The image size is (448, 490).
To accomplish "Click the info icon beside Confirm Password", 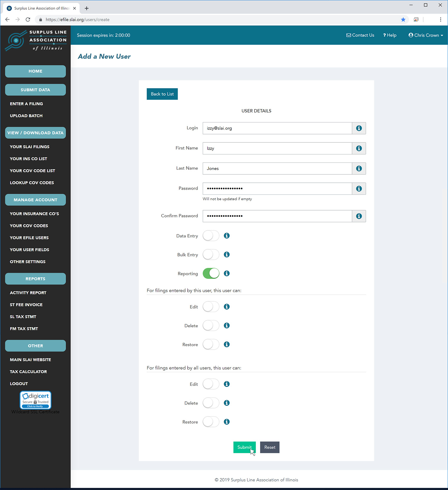I will 359,216.
